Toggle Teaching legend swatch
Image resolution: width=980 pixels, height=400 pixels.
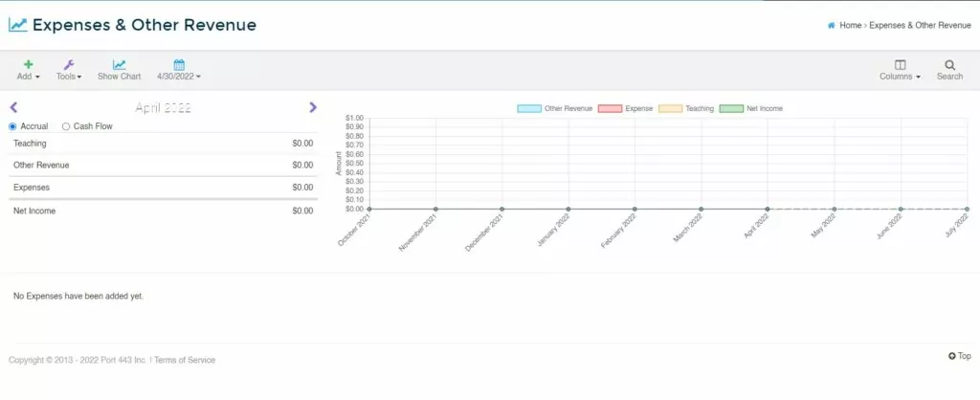point(670,109)
